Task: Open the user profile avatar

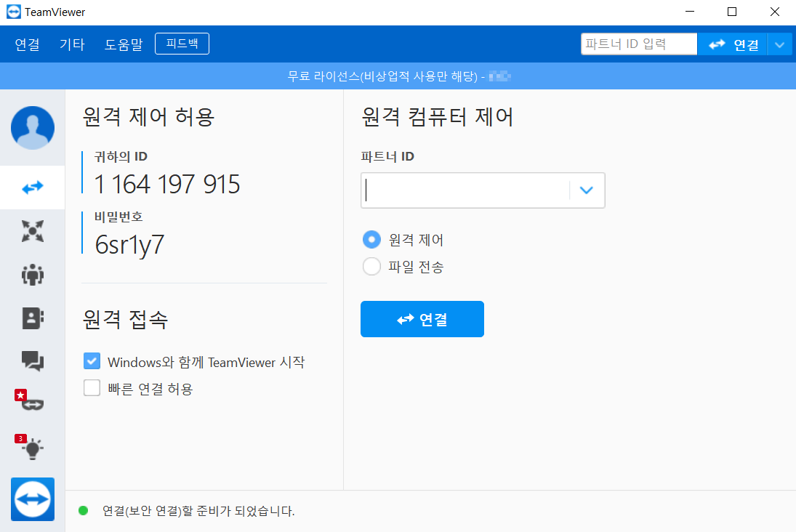Action: pyautogui.click(x=33, y=127)
